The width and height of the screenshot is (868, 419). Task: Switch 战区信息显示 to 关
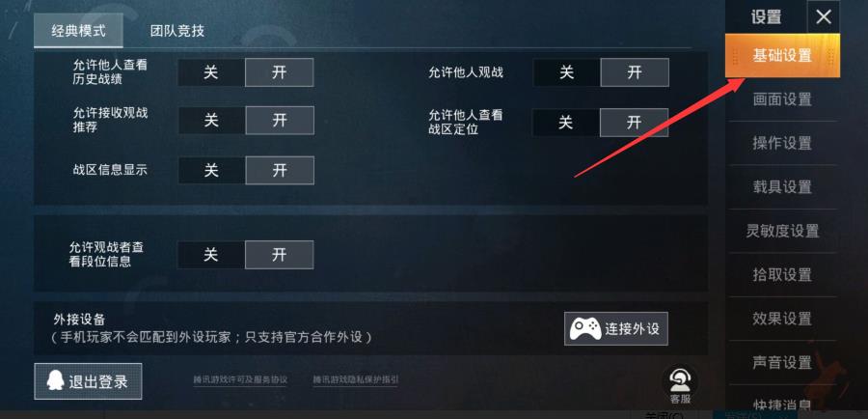[x=211, y=170]
